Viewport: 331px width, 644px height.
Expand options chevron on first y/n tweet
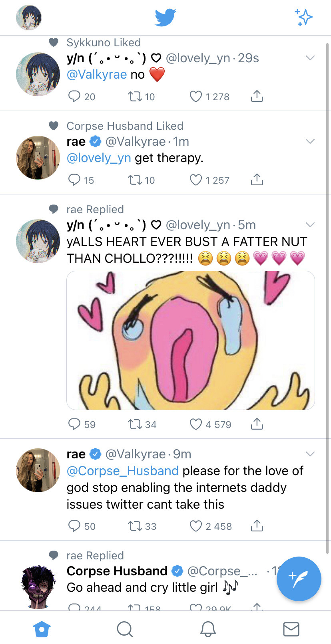tap(310, 58)
